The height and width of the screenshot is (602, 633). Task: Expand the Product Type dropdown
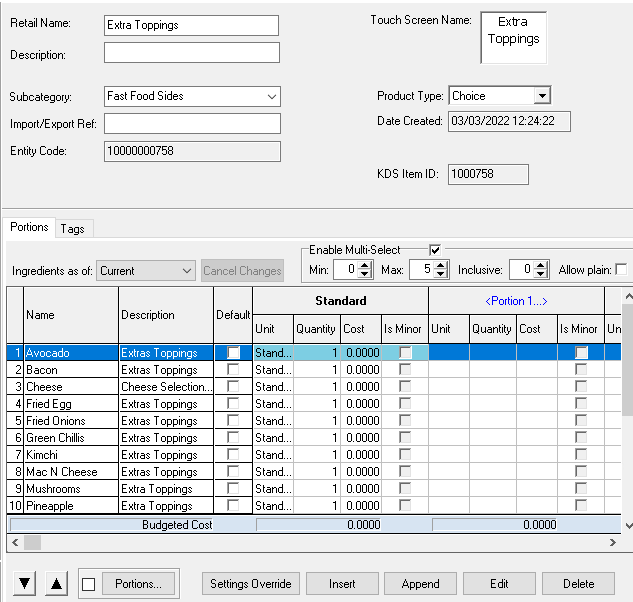541,96
